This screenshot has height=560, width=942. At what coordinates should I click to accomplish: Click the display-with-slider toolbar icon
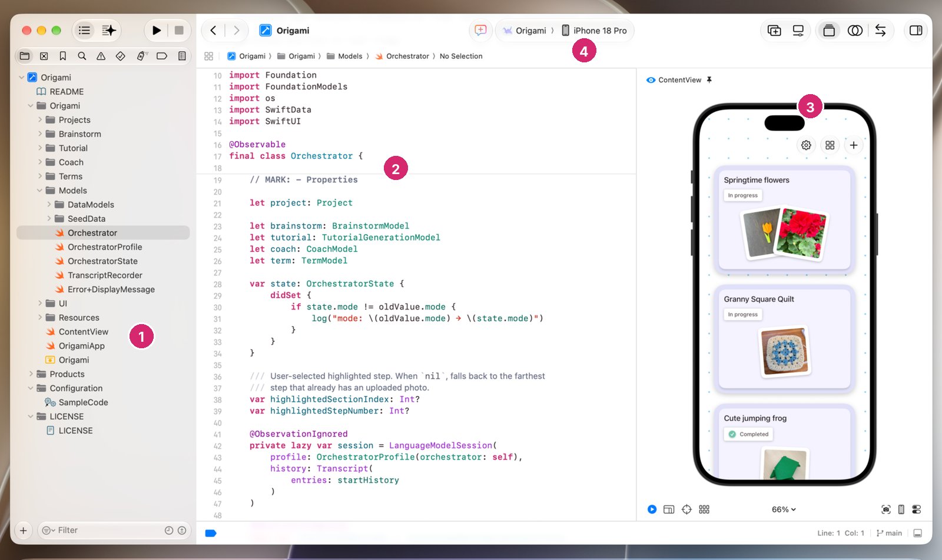coord(798,30)
